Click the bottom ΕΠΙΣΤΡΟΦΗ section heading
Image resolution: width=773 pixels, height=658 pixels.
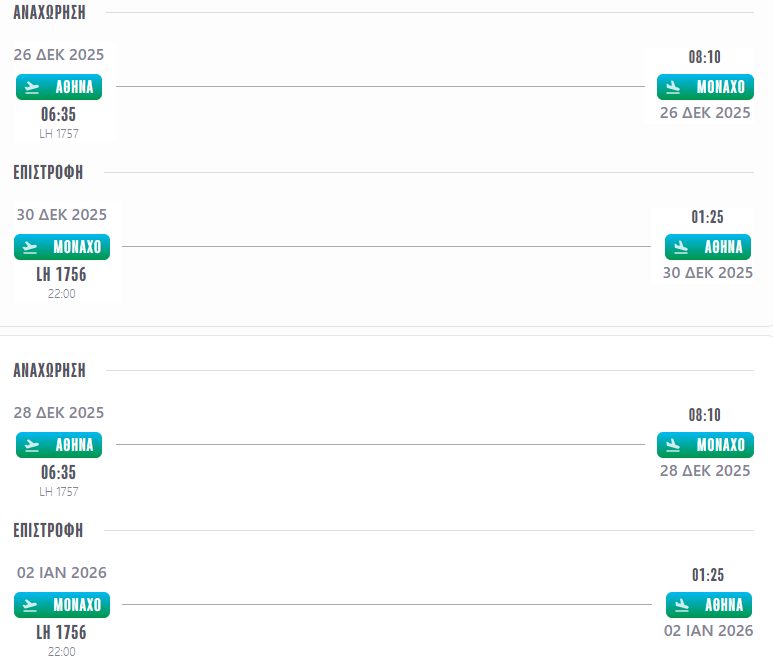pyautogui.click(x=48, y=530)
